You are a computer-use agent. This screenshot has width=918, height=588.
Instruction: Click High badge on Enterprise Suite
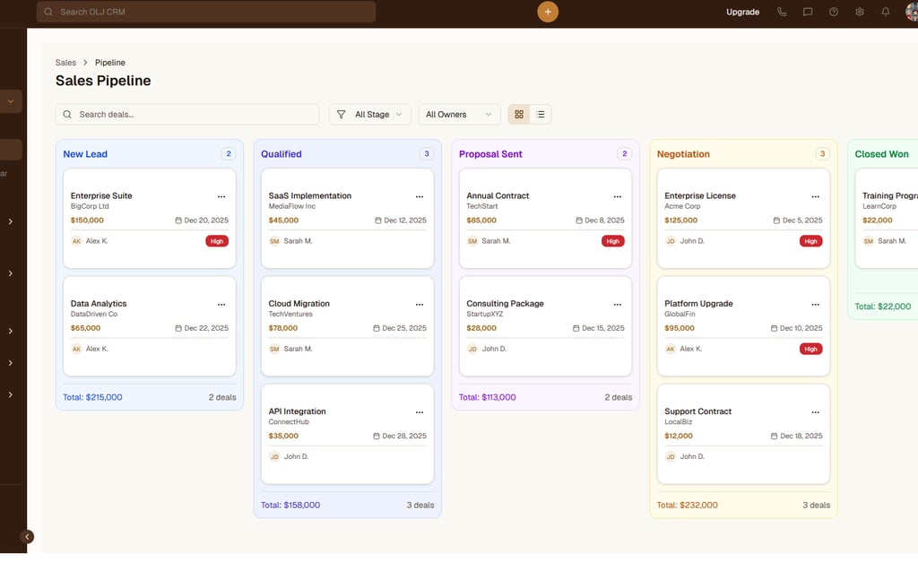pyautogui.click(x=217, y=241)
